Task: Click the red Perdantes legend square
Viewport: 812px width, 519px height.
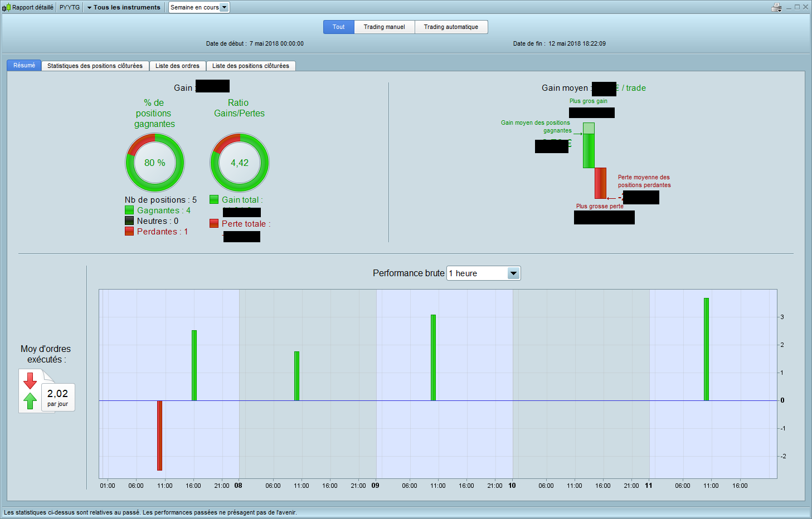Action: tap(129, 231)
